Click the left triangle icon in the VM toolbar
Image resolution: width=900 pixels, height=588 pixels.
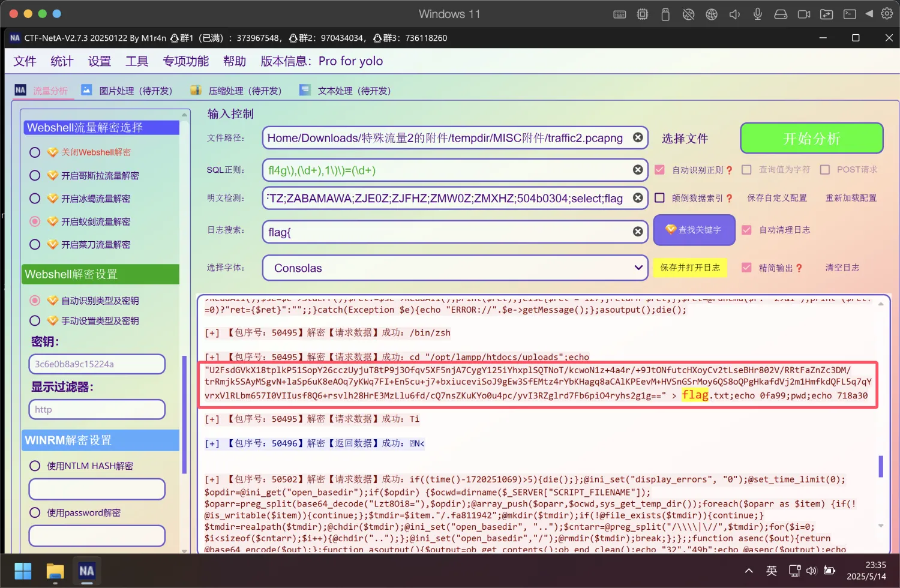869,14
